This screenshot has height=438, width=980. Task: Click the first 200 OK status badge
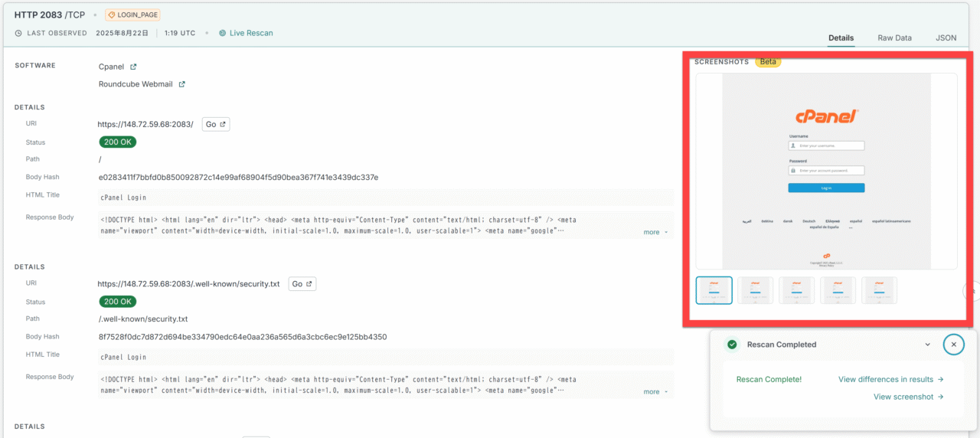(x=117, y=142)
